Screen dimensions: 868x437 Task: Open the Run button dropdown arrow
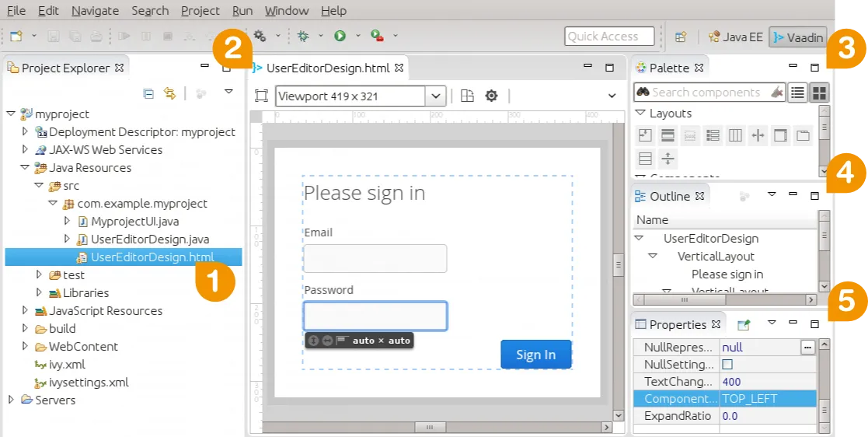(x=357, y=36)
